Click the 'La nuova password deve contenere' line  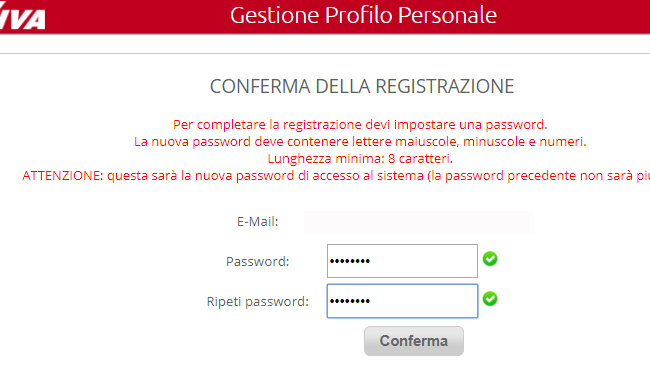point(360,141)
